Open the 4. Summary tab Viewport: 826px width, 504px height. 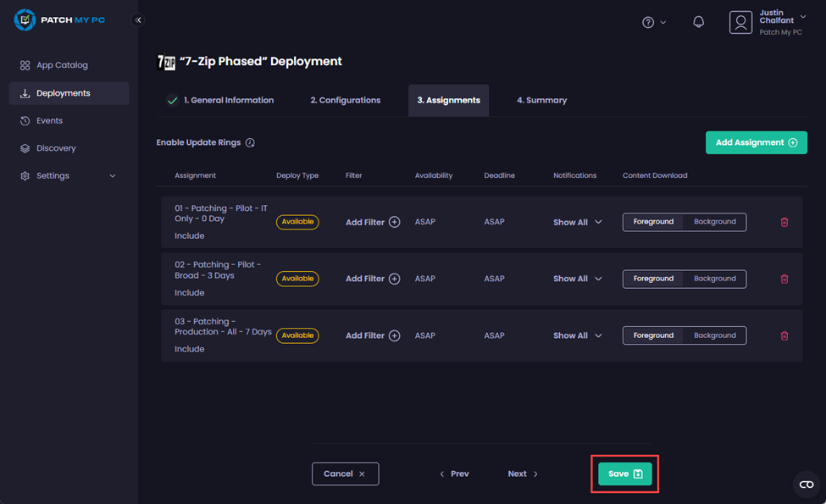point(541,100)
